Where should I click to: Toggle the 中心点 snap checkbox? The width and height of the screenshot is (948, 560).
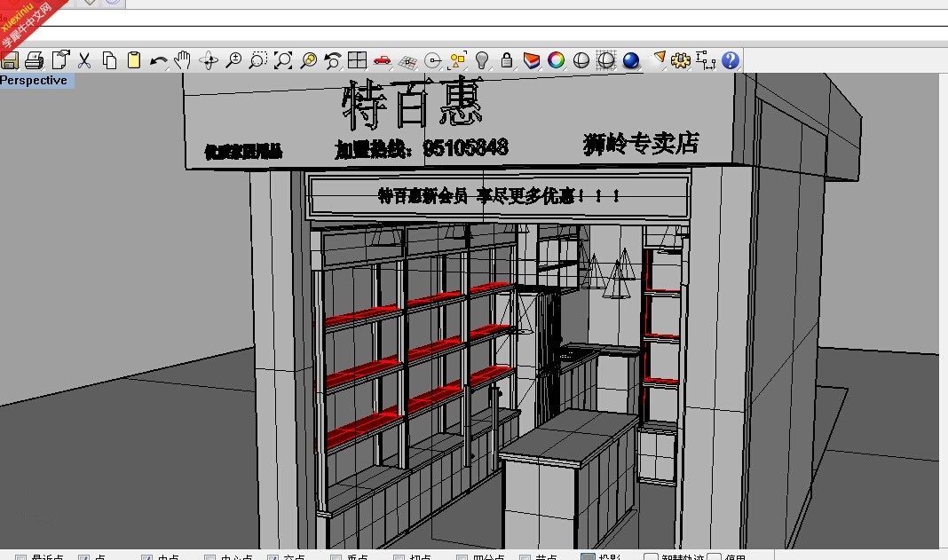(x=209, y=557)
